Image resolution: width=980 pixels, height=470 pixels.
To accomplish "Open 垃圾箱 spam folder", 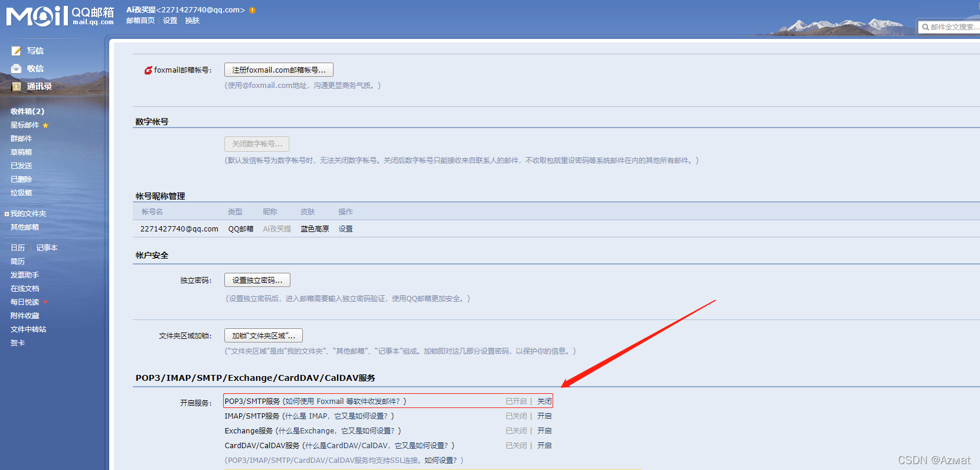I will 21,193.
